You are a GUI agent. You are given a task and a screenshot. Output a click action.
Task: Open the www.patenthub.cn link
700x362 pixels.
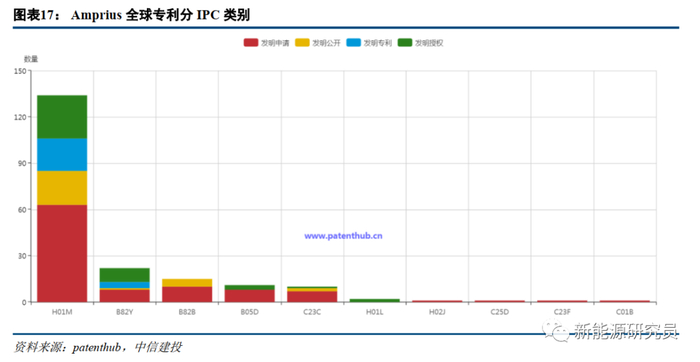pyautogui.click(x=343, y=236)
